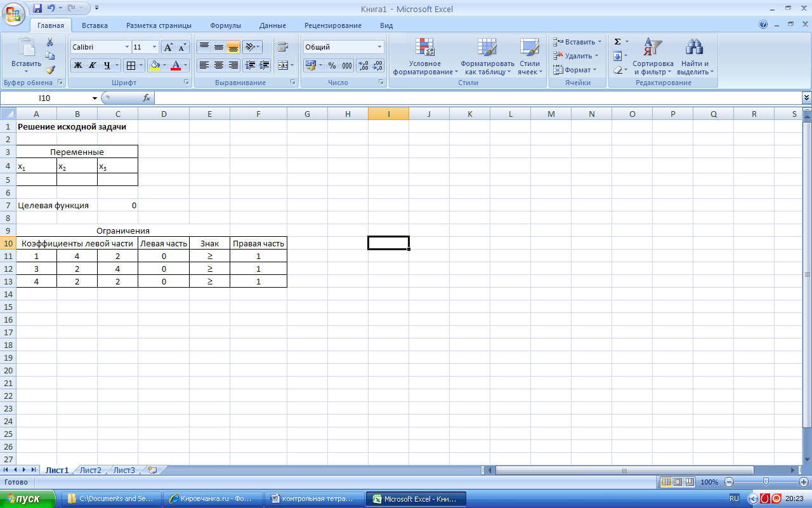Click formula bar input field
The image size is (812, 508).
[478, 98]
